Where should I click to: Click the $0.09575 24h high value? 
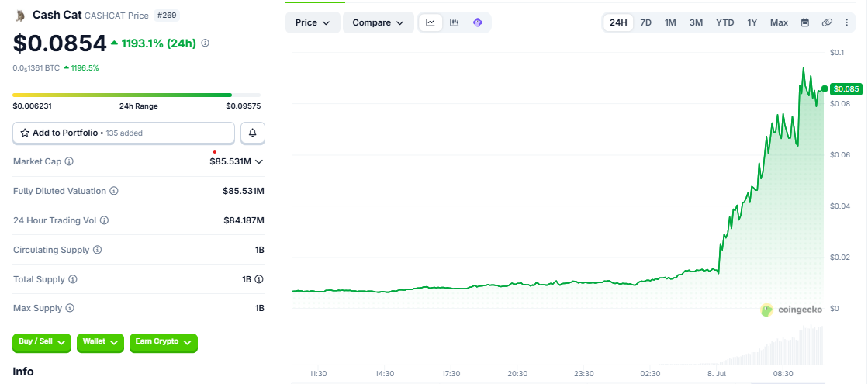tap(243, 106)
